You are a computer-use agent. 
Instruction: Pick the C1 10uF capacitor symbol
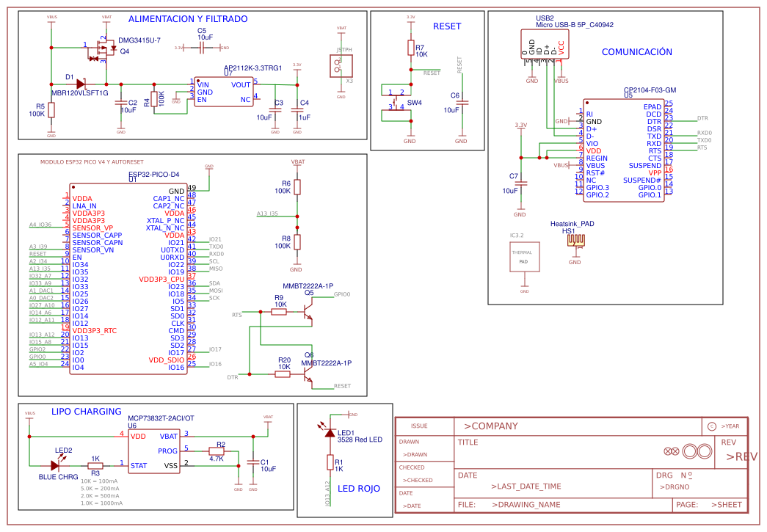click(253, 462)
